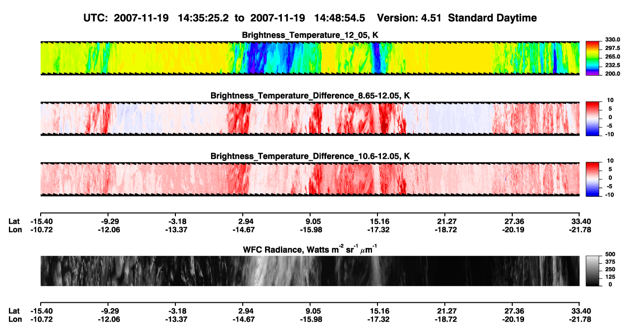Click the Version: 4.51 header text
The height and width of the screenshot is (330, 644).
pos(410,18)
